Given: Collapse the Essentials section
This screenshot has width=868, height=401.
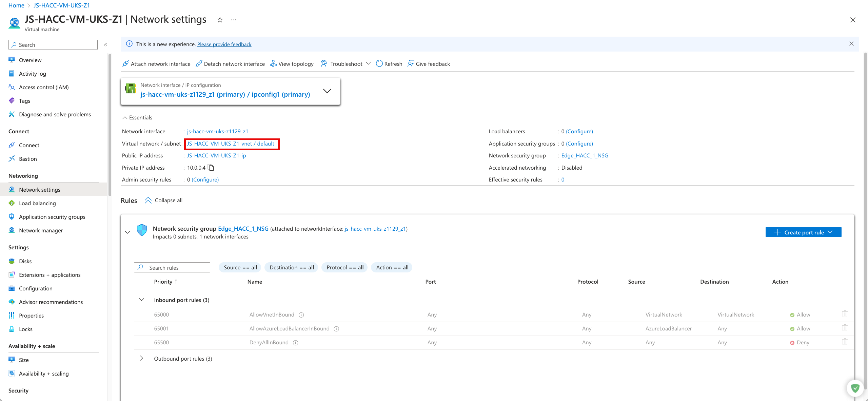Looking at the screenshot, I should coord(137,117).
